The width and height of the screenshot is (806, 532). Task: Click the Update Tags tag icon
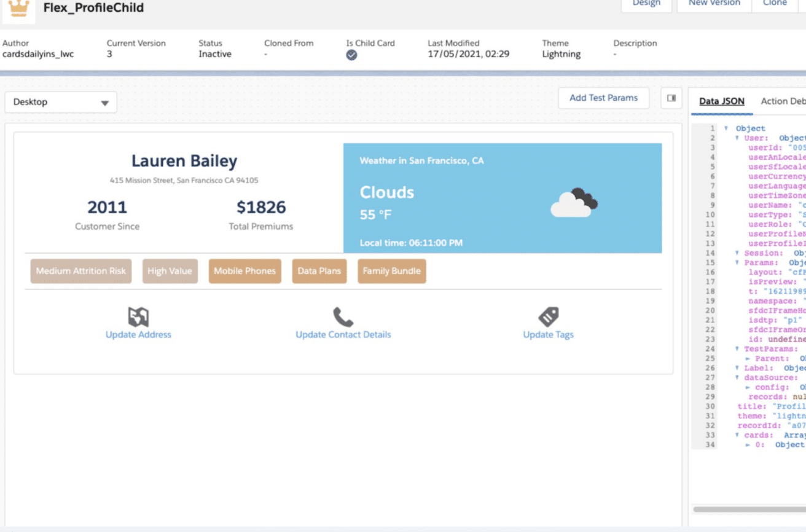(548, 317)
